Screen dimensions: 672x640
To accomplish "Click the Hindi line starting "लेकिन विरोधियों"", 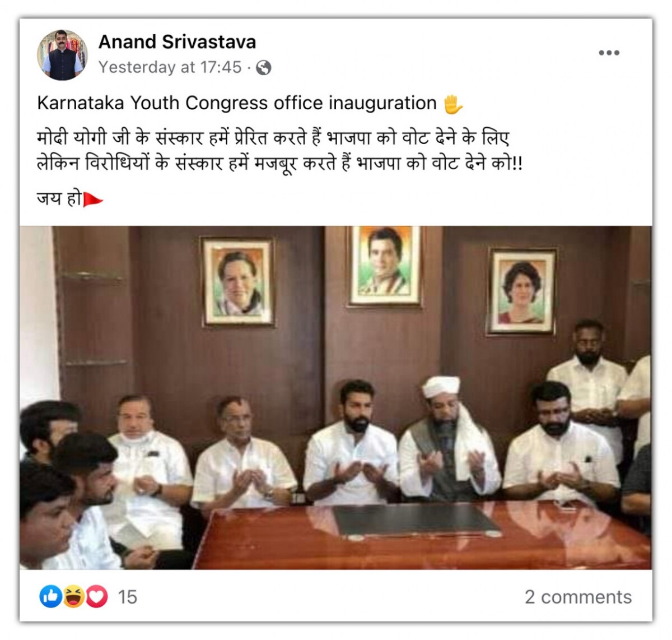I will pyautogui.click(x=279, y=163).
